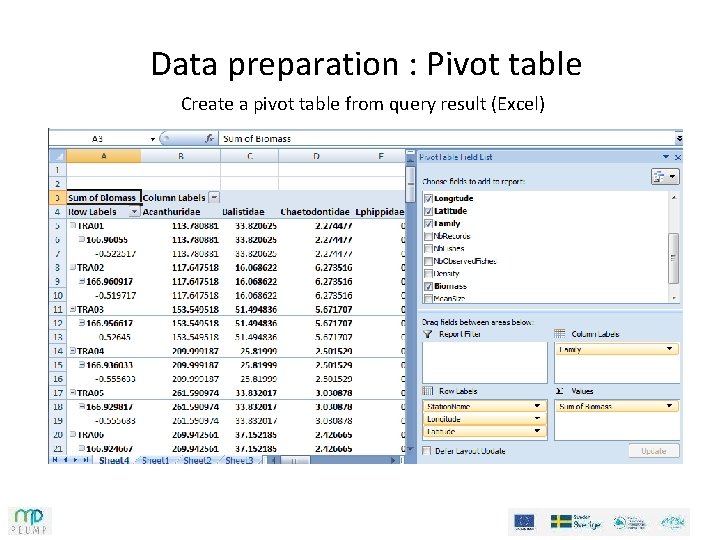Image resolution: width=720 pixels, height=540 pixels.
Task: Click the TRA06 row label
Action: click(90, 434)
